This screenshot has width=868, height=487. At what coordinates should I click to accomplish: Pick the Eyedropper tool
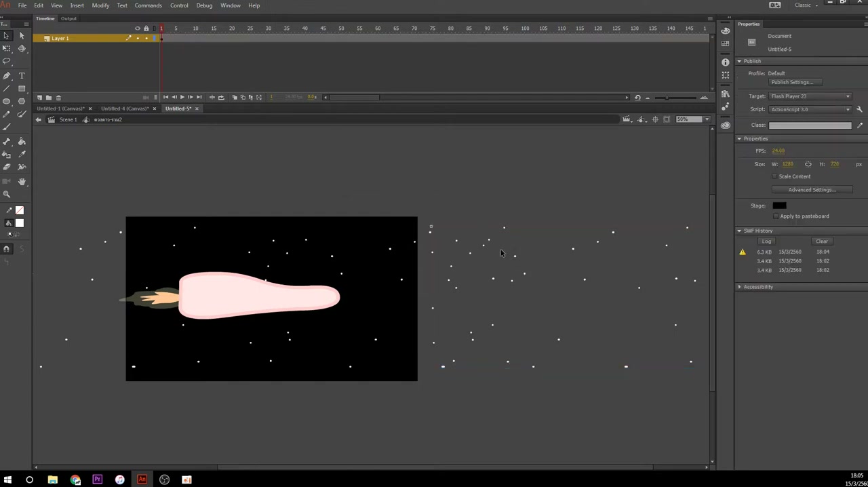pos(22,154)
